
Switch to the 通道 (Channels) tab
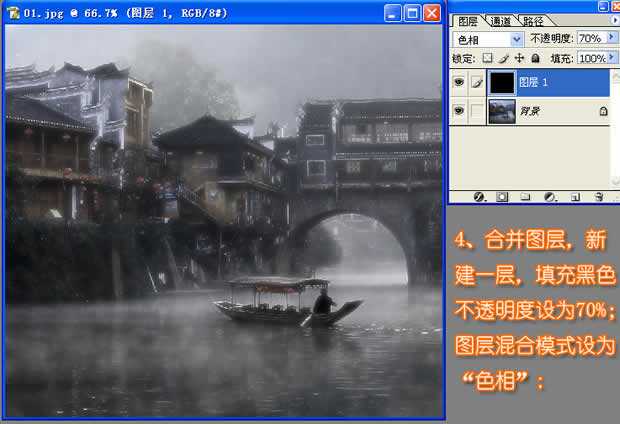coord(500,21)
